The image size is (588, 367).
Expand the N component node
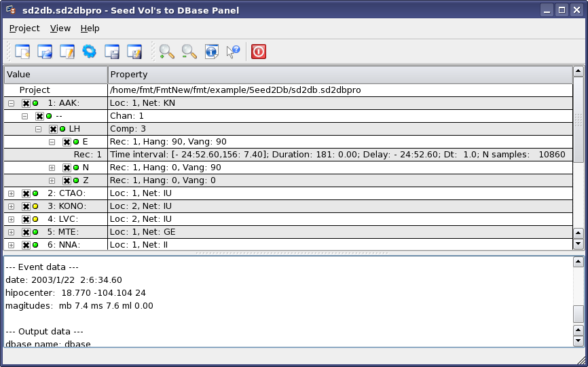point(52,168)
